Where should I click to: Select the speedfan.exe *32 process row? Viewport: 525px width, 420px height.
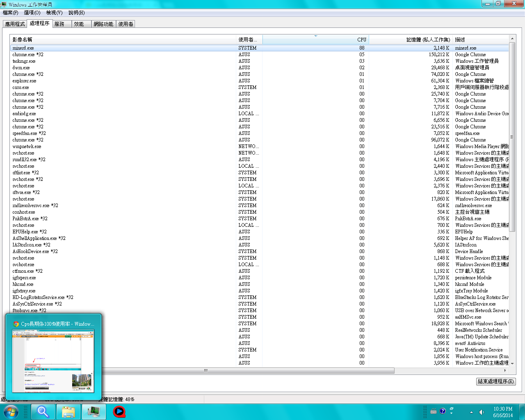259,133
